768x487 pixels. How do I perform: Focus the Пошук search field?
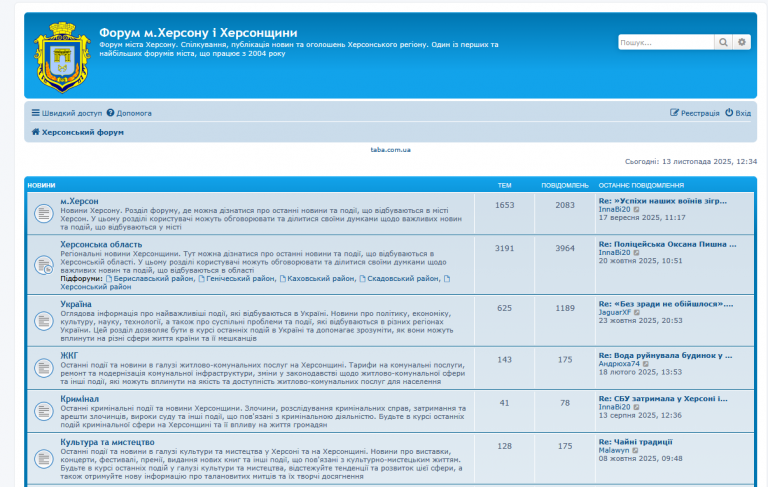pyautogui.click(x=666, y=42)
